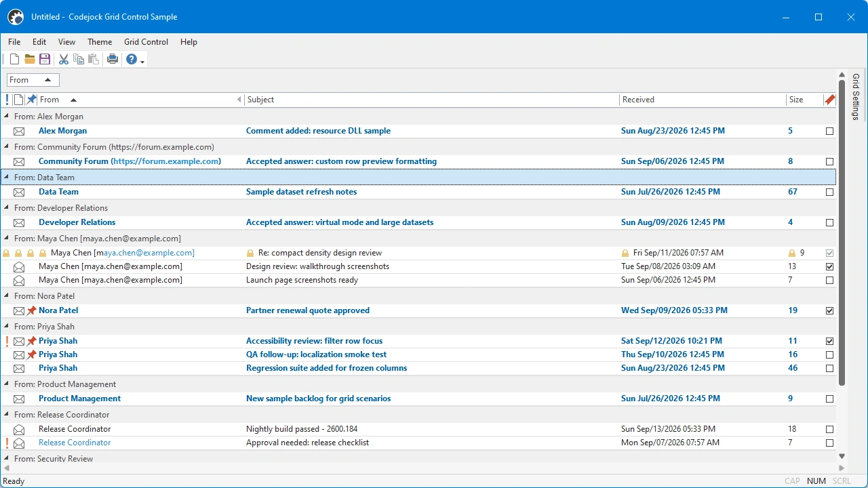Collapse the From: Release Coordinator group
868x488 pixels.
tap(7, 415)
